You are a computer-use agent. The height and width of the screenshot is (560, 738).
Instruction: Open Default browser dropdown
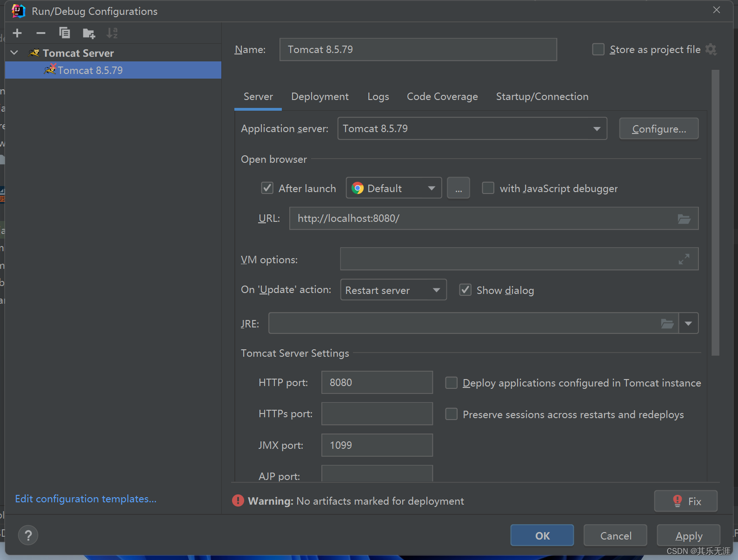[394, 188]
